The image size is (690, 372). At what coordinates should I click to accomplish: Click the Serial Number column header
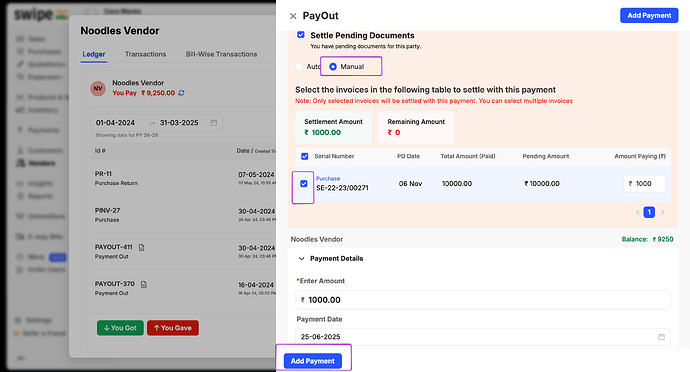click(334, 156)
